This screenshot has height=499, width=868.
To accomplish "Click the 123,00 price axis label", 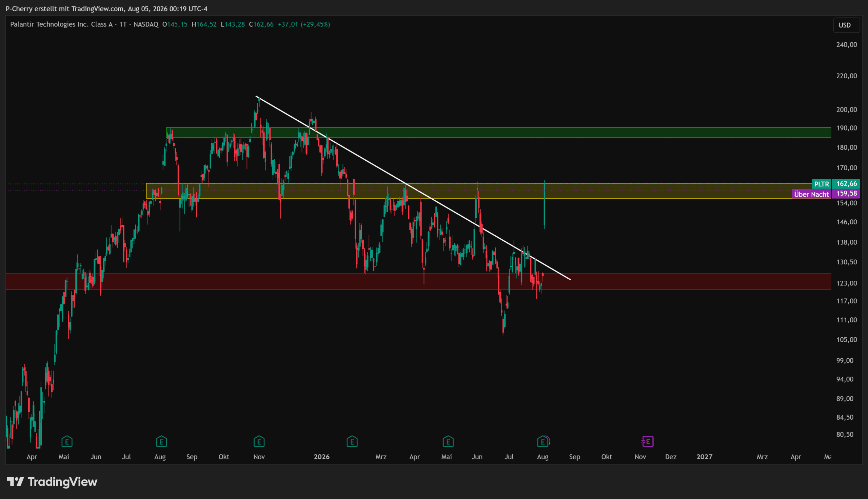I will [x=847, y=283].
